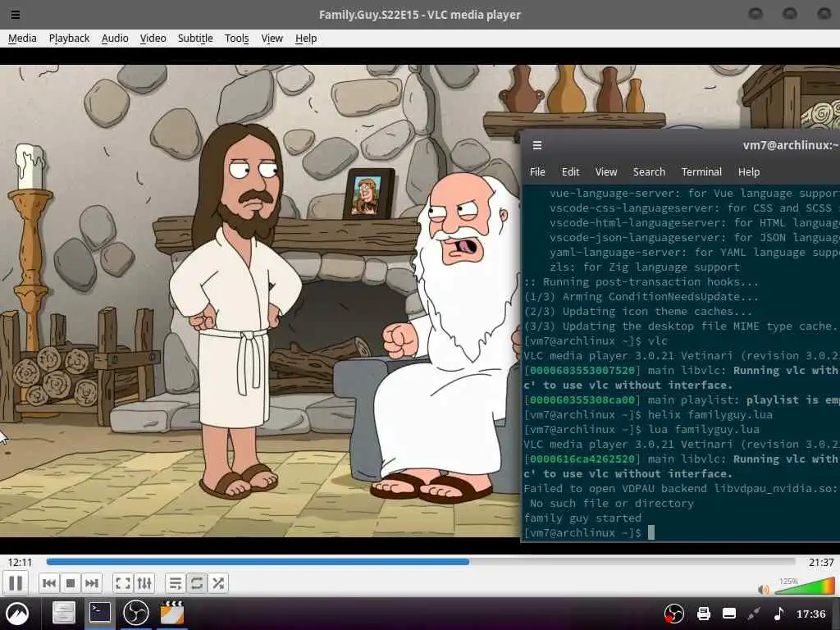Screen dimensions: 840x630
Task: Open network connection tray icon
Action: [x=754, y=614]
